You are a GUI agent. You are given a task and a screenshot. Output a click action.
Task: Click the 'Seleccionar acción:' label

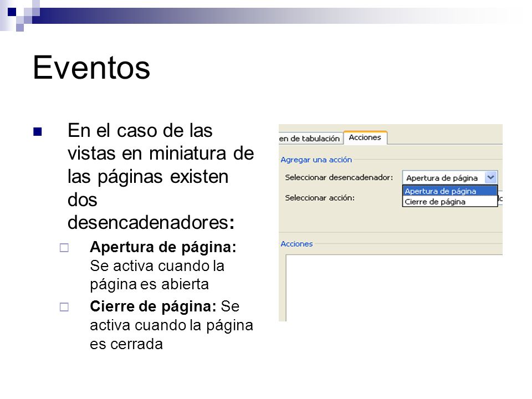point(320,198)
